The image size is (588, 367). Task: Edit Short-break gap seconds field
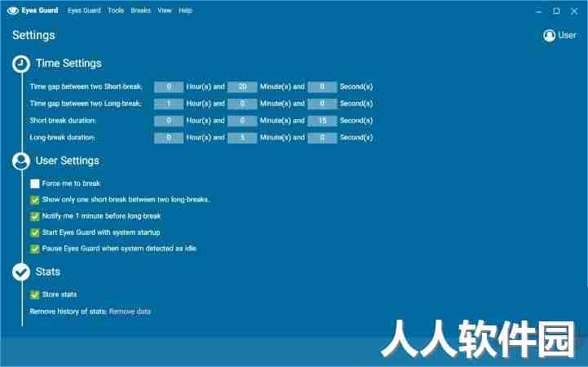(x=322, y=87)
